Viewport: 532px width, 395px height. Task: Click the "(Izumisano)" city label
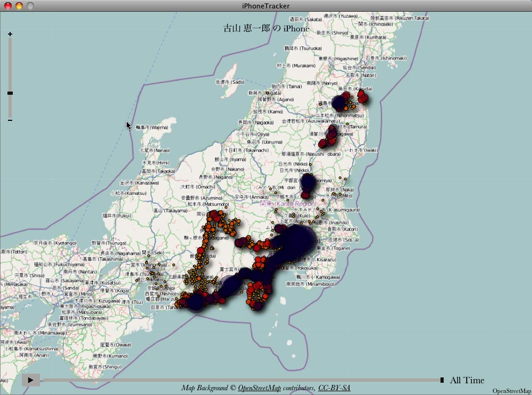point(78,324)
